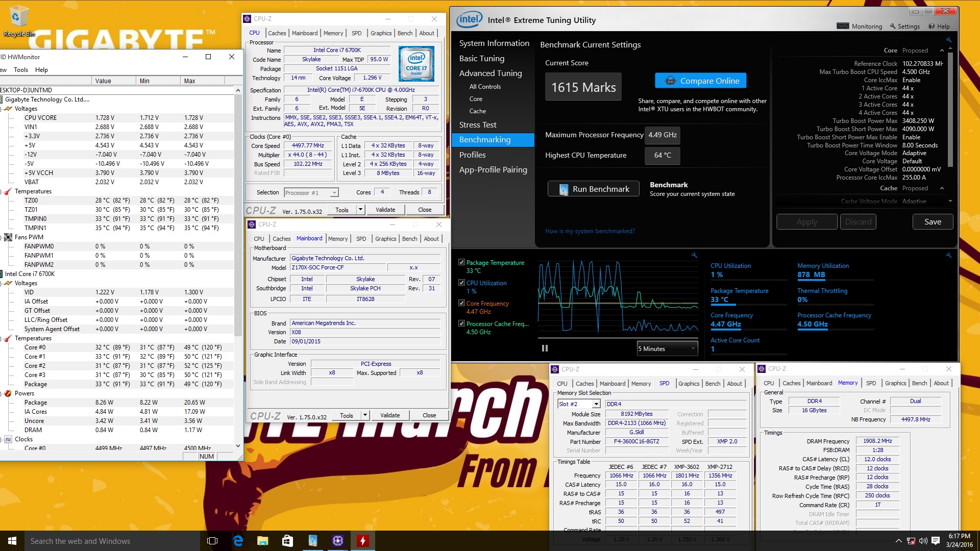Switch to Caches tab in CPU-Z CPU window
The image size is (980, 551).
pos(277,33)
